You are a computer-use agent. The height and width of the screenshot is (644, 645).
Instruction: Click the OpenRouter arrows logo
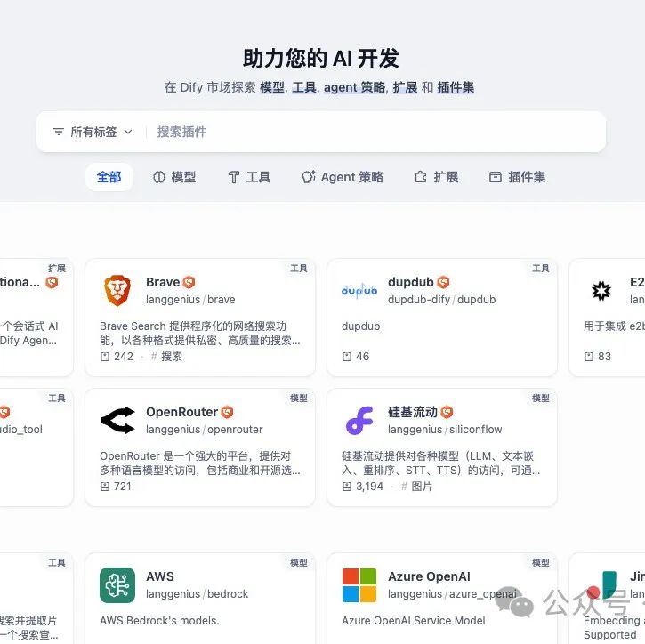[x=117, y=420]
